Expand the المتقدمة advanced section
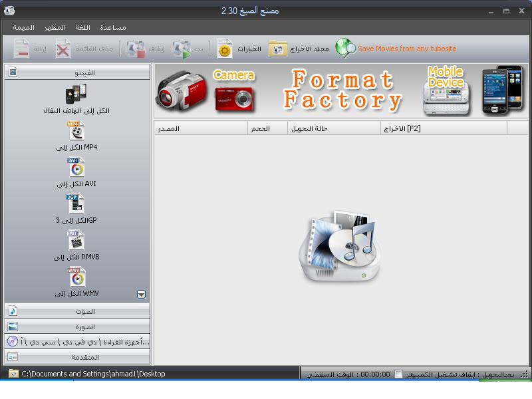 [x=77, y=357]
